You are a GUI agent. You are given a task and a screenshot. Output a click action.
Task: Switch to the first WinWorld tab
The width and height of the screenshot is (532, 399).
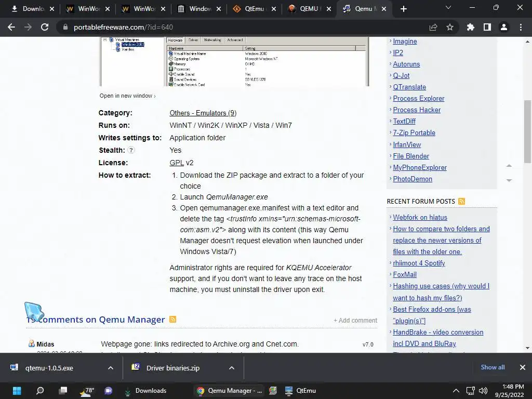pos(84,9)
